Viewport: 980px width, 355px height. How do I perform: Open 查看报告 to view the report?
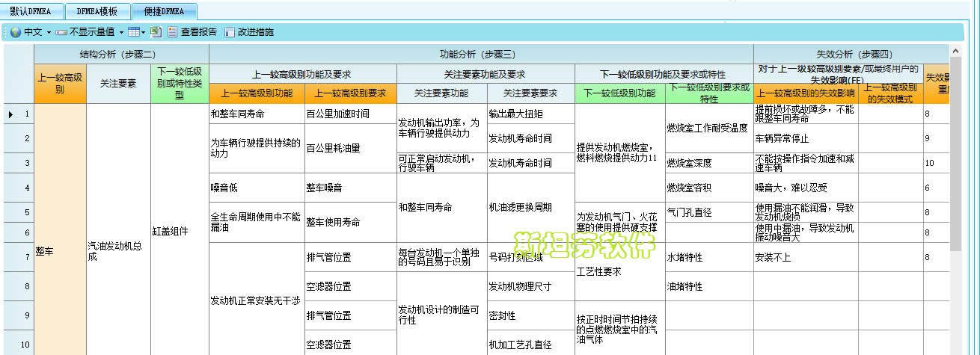coord(192,32)
